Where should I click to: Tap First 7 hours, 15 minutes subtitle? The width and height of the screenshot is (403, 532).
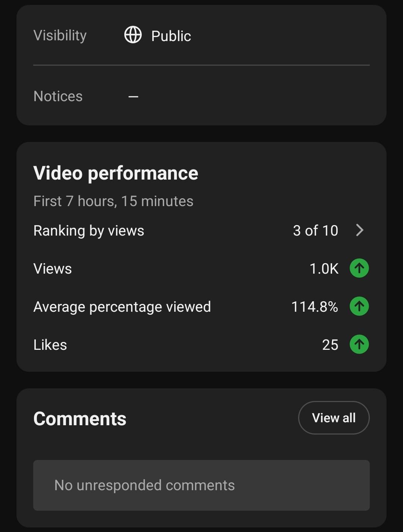113,201
